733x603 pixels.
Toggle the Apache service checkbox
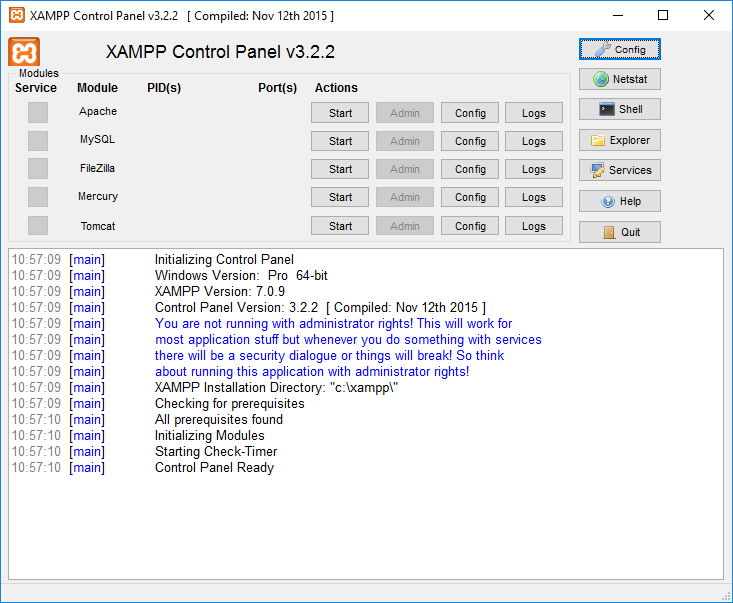tap(38, 113)
